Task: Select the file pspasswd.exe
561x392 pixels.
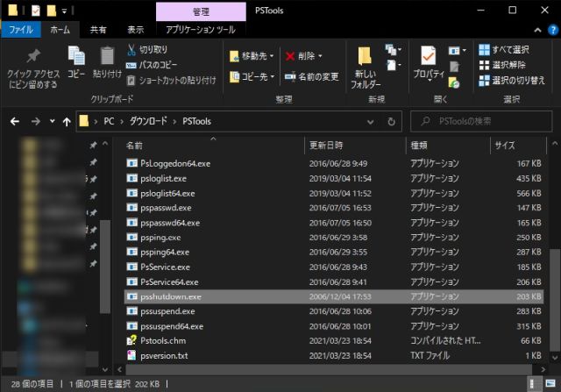Action: (333, 208)
